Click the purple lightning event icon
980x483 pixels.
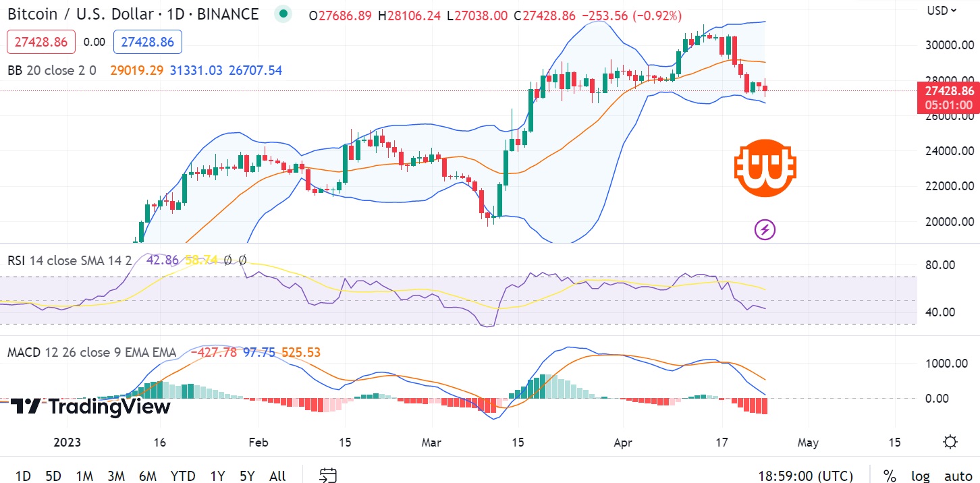click(765, 230)
